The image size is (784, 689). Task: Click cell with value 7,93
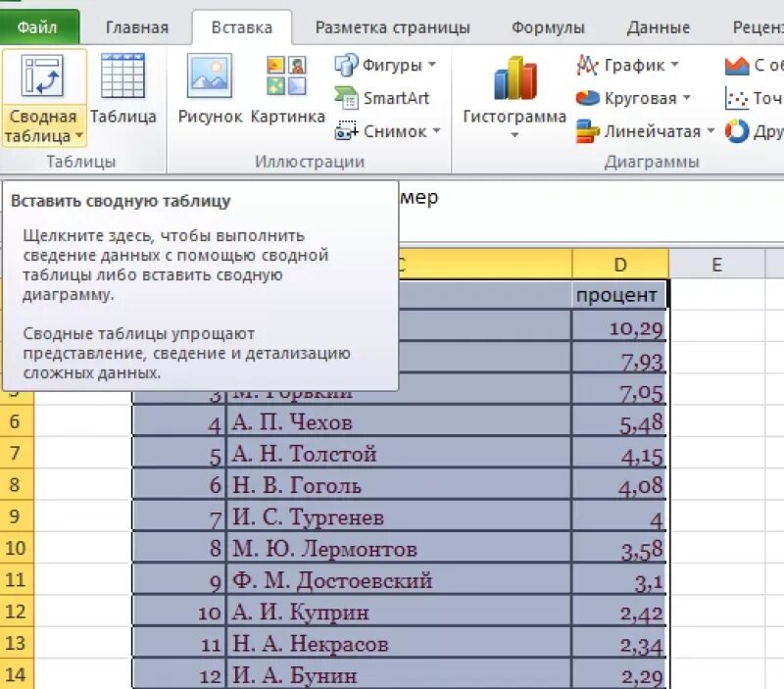(x=619, y=358)
